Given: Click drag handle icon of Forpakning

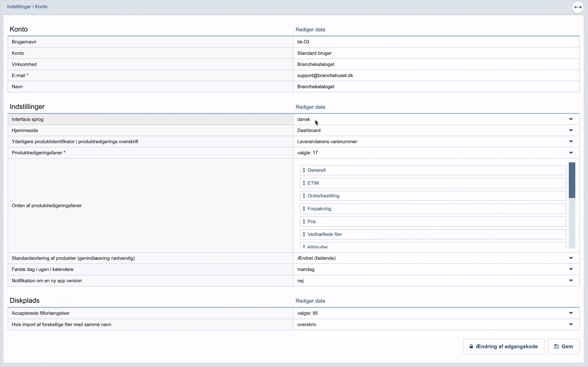Looking at the screenshot, I should 304,209.
